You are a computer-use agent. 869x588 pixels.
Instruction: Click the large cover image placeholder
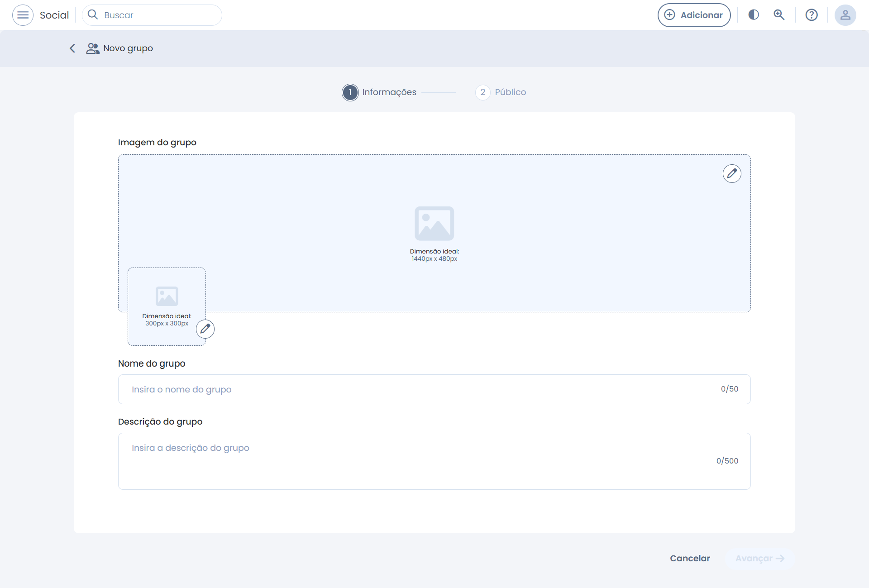434,224
